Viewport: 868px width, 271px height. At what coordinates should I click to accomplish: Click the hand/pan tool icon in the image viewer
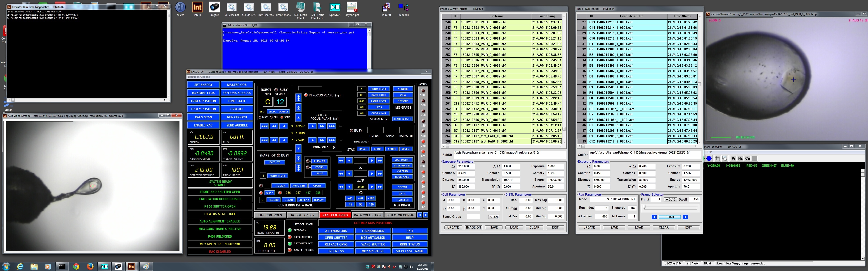[725, 159]
